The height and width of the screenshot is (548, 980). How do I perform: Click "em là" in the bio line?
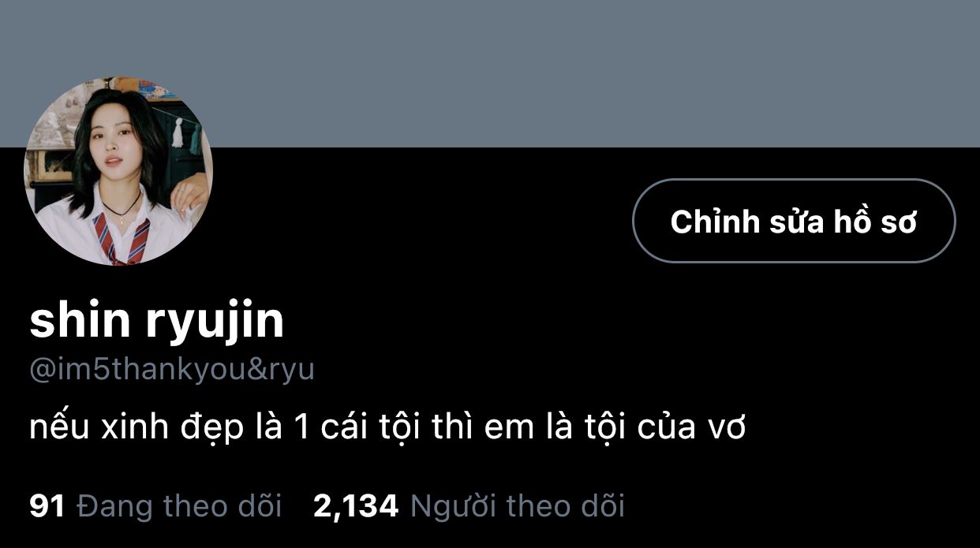[x=519, y=427]
